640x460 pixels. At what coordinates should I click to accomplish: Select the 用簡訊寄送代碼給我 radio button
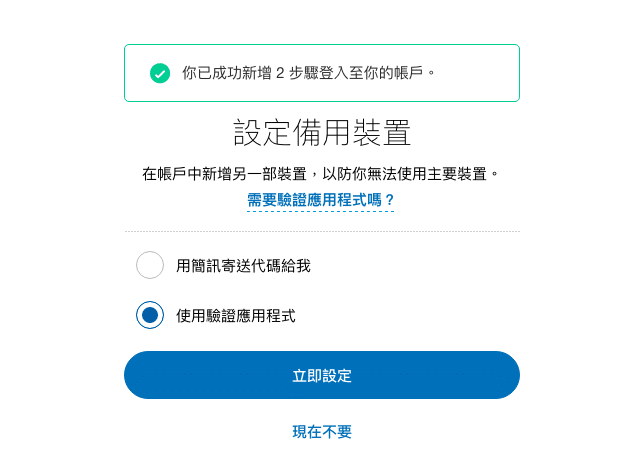(150, 265)
